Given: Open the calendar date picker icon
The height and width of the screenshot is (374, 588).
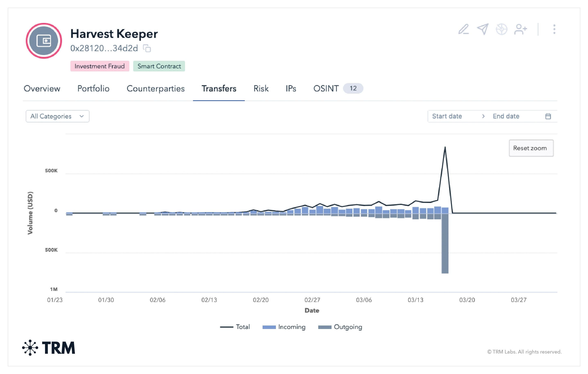Looking at the screenshot, I should click(x=548, y=116).
